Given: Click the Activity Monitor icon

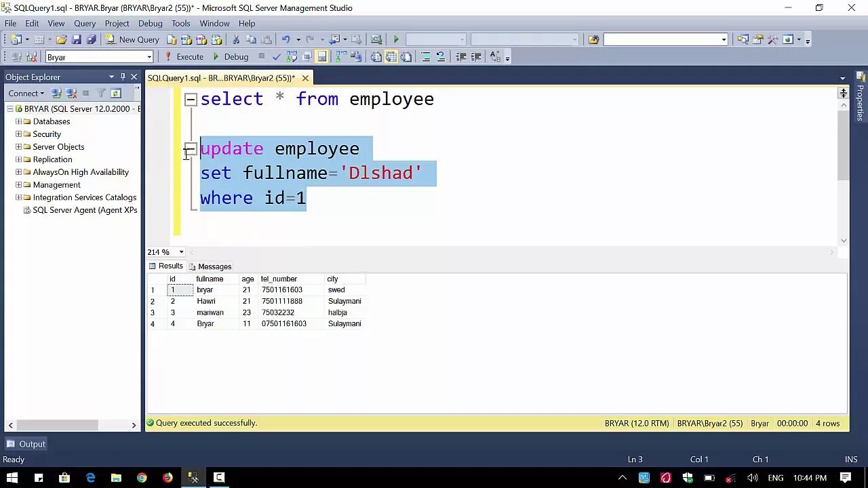Looking at the screenshot, I should [376, 39].
